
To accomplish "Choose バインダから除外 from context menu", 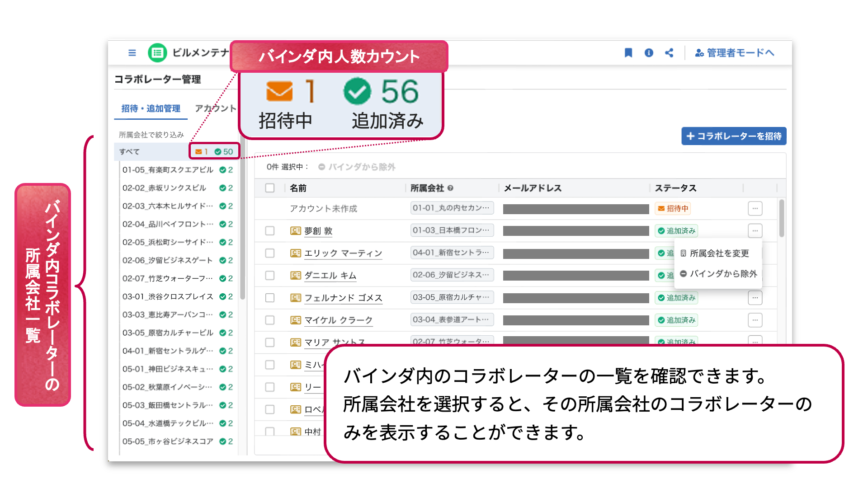I will click(x=718, y=273).
